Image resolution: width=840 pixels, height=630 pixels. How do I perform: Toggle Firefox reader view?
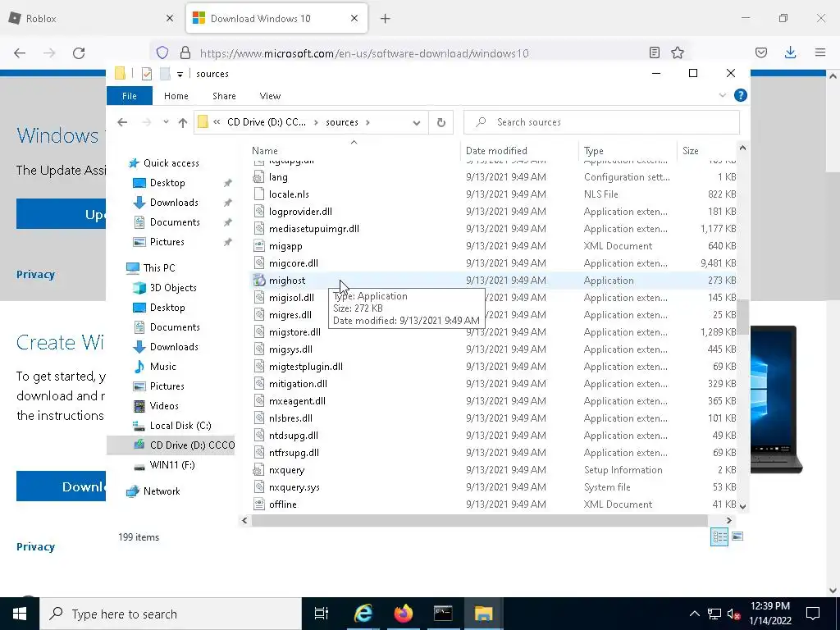(654, 52)
